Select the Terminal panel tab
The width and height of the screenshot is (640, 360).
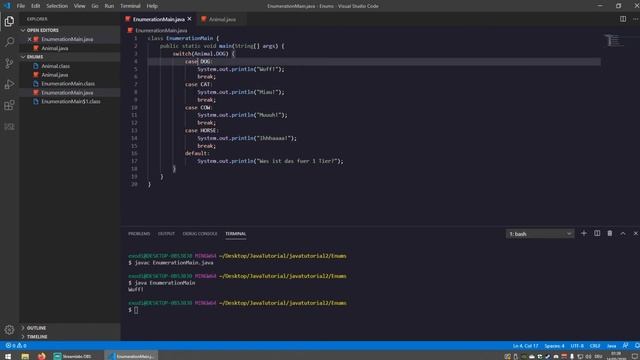(236, 234)
